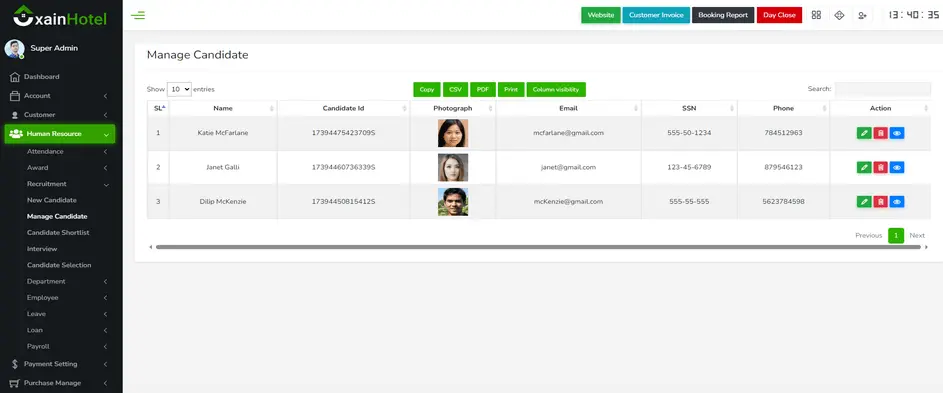Image resolution: width=943 pixels, height=393 pixels.
Task: Expand the Purchase Manage menu
Action: tap(60, 383)
